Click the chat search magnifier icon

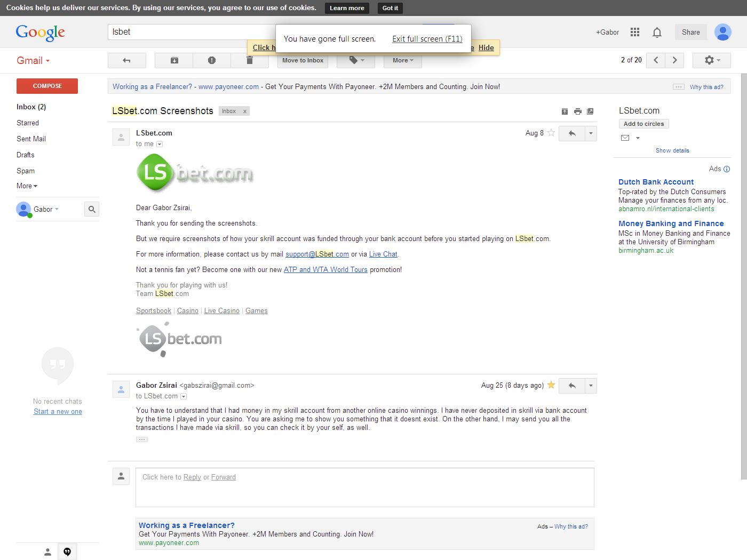(x=92, y=209)
